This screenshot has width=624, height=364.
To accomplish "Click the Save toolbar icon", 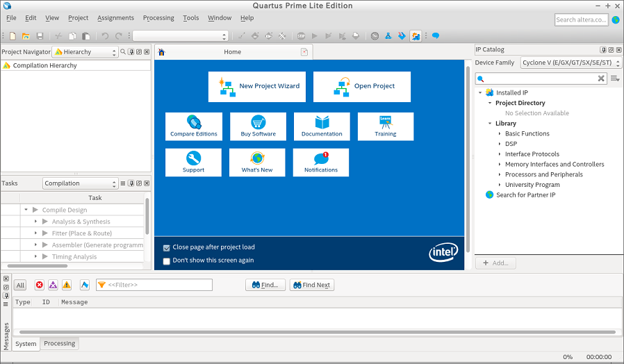I will [40, 36].
